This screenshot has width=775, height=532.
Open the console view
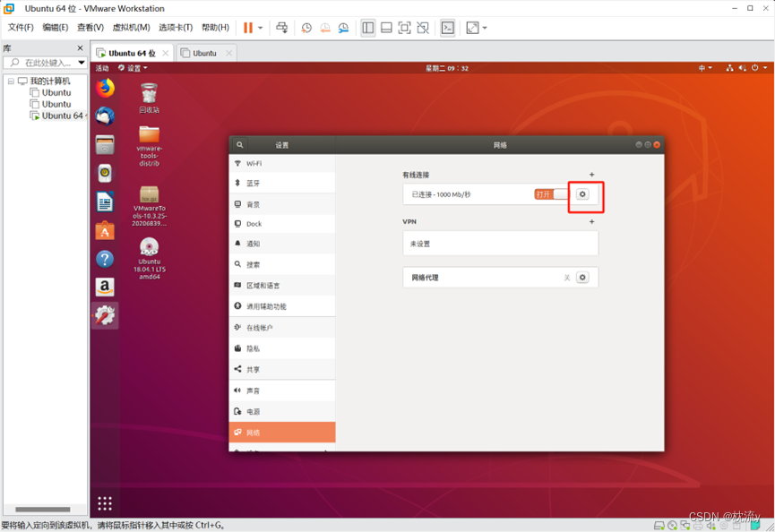(448, 28)
